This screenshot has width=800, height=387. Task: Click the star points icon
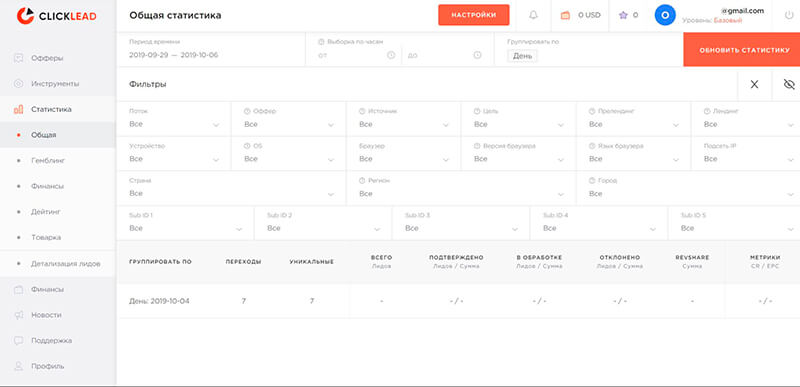click(x=623, y=15)
